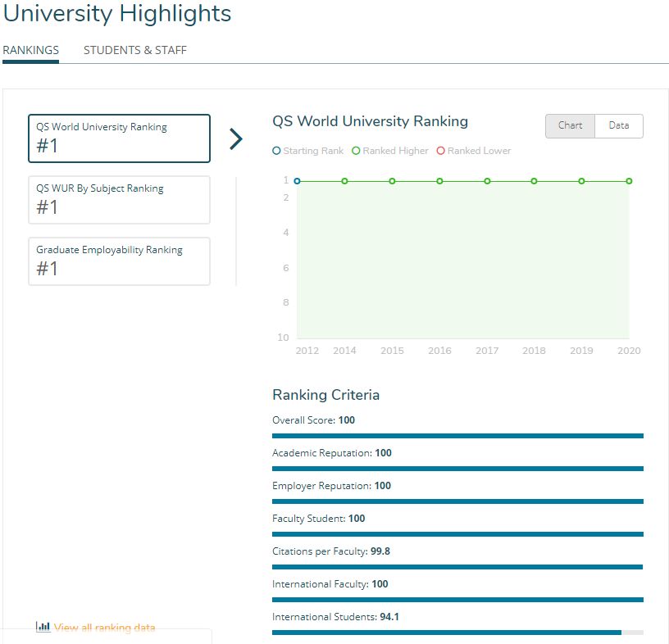Image resolution: width=669 pixels, height=644 pixels.
Task: Switch to Data view
Action: pos(619,126)
